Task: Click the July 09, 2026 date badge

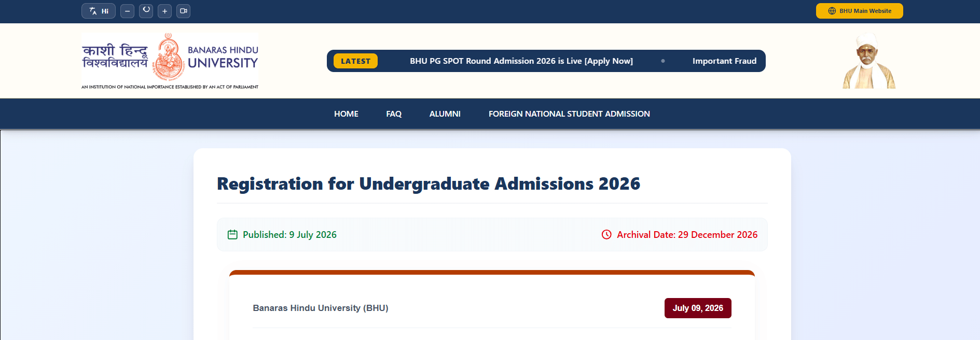Action: pyautogui.click(x=698, y=308)
